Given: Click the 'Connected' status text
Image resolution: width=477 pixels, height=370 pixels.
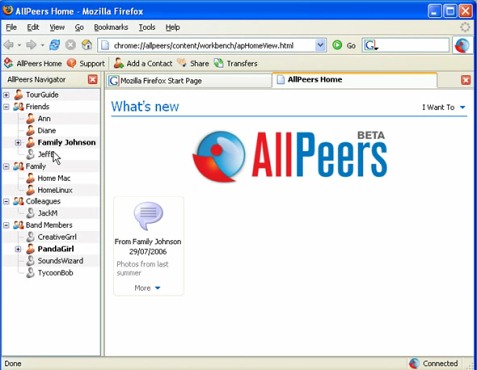Looking at the screenshot, I should (x=440, y=363).
